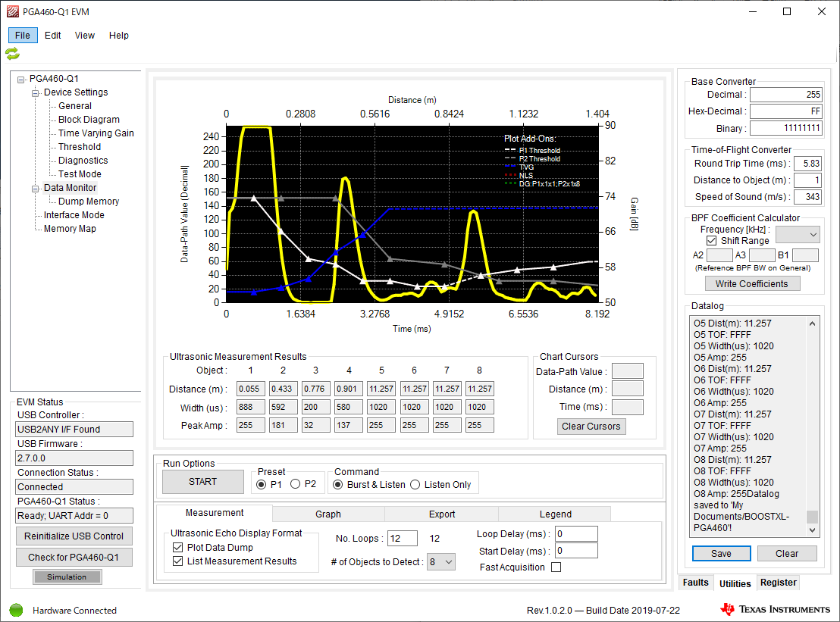Image resolution: width=840 pixels, height=622 pixels.
Task: Click Distance to Object input field
Action: [x=807, y=180]
